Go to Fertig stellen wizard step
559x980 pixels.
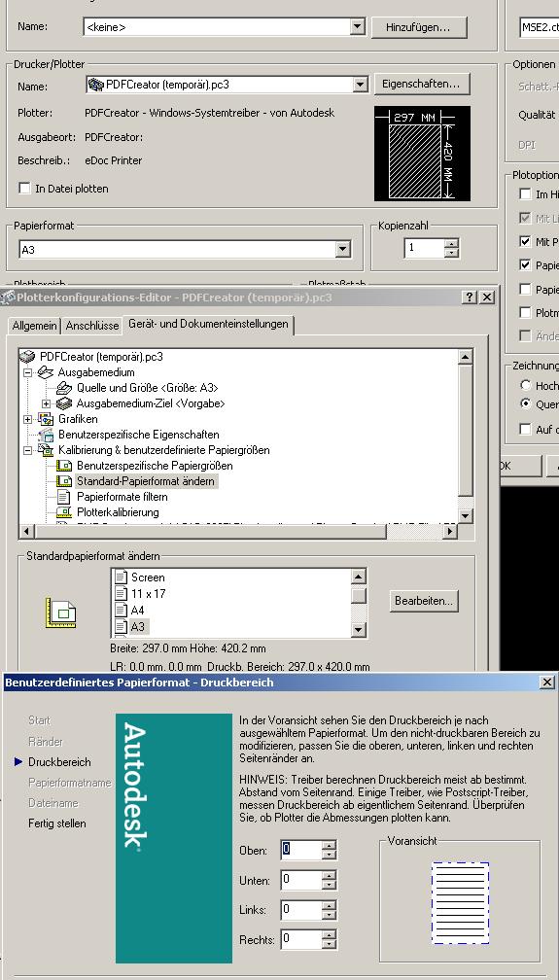57,823
